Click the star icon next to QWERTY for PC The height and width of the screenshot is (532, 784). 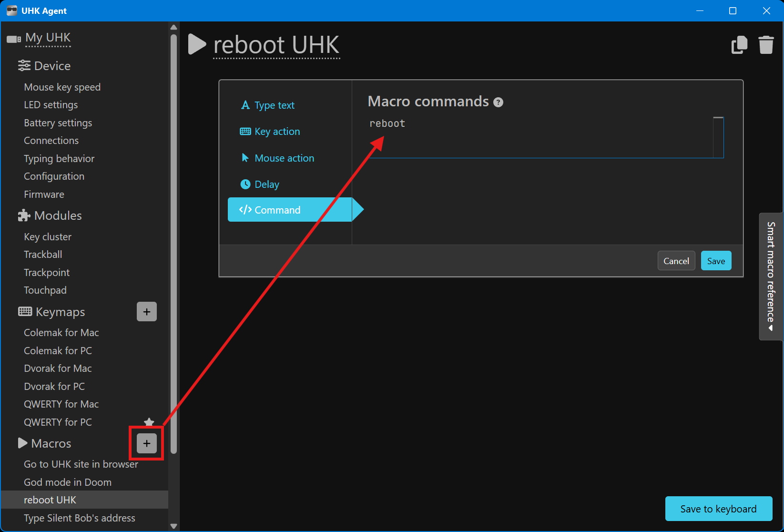coord(149,421)
